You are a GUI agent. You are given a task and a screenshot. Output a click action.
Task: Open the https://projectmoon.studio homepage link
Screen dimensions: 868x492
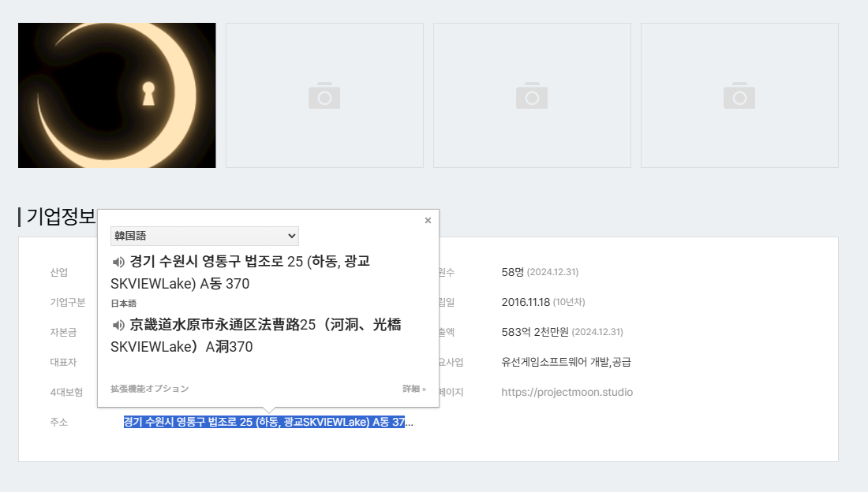click(567, 392)
